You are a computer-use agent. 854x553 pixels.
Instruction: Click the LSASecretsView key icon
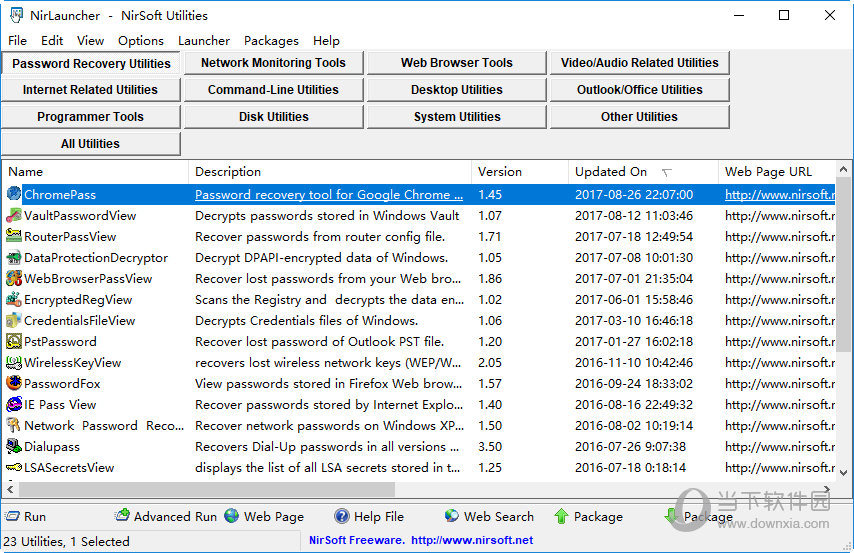tap(14, 467)
